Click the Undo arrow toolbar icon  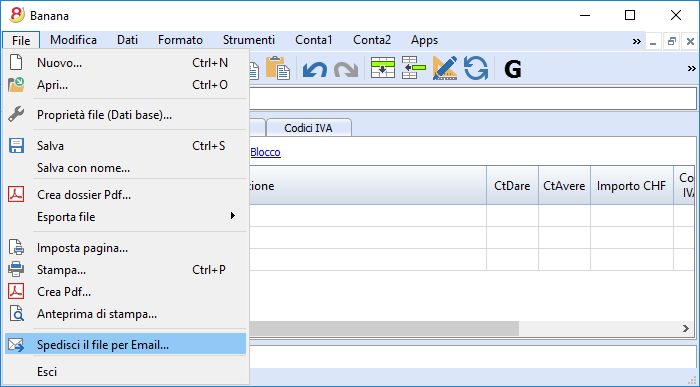(x=315, y=69)
